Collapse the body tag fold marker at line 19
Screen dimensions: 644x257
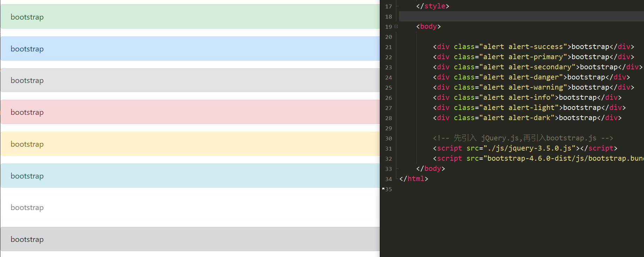click(x=396, y=27)
